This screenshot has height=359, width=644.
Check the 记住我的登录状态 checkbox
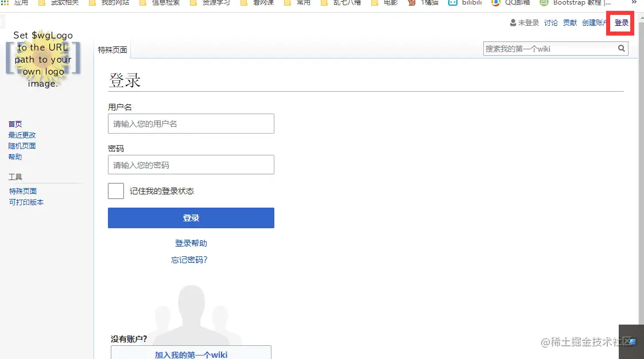coord(116,191)
